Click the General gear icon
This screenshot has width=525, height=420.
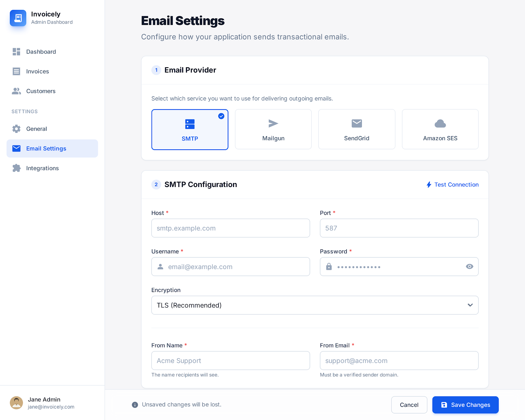(x=16, y=129)
